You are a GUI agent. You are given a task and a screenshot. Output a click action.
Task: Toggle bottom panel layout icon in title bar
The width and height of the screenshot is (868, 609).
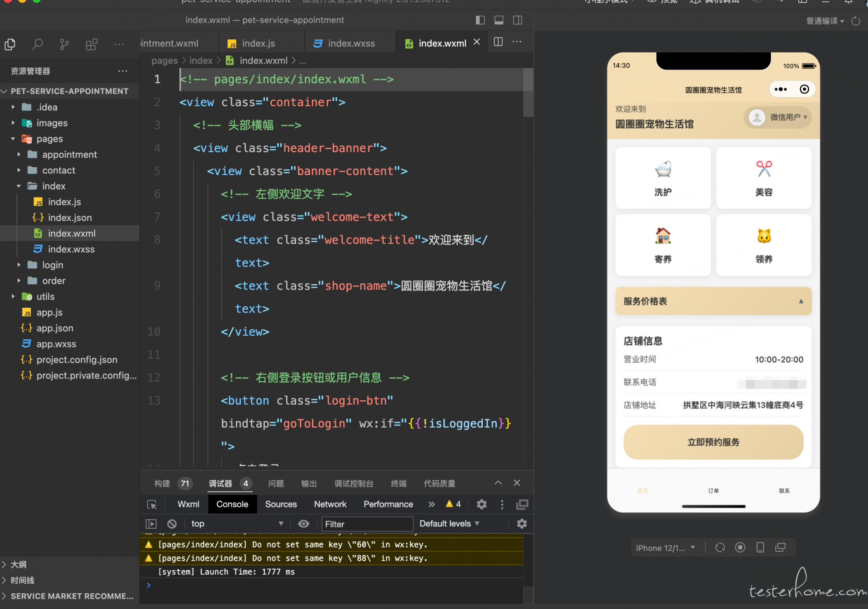[x=499, y=20]
